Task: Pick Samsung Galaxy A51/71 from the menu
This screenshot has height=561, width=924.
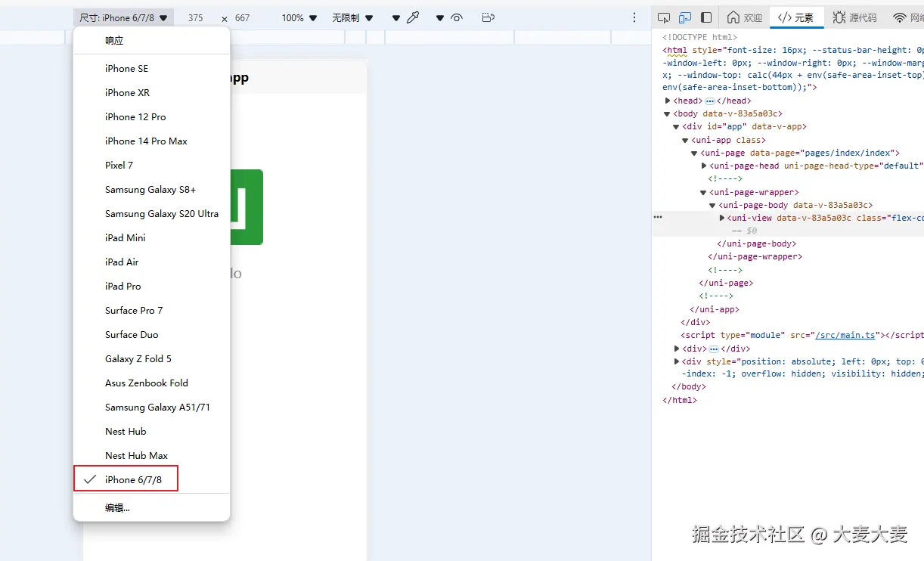Action: pyautogui.click(x=151, y=407)
